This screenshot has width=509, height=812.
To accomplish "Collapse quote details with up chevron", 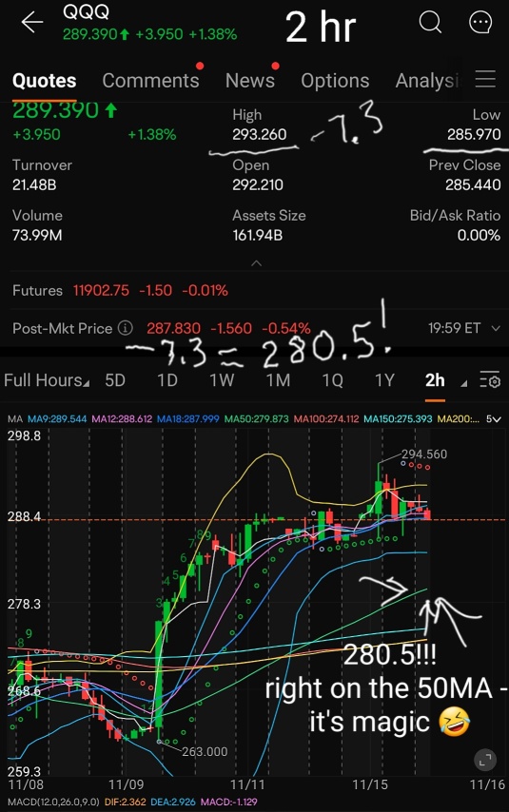I will tap(256, 263).
